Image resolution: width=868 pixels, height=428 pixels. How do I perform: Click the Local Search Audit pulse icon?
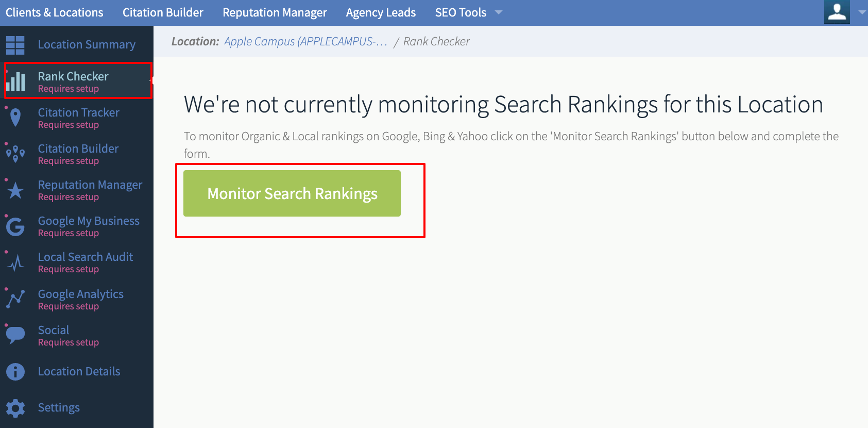[16, 262]
